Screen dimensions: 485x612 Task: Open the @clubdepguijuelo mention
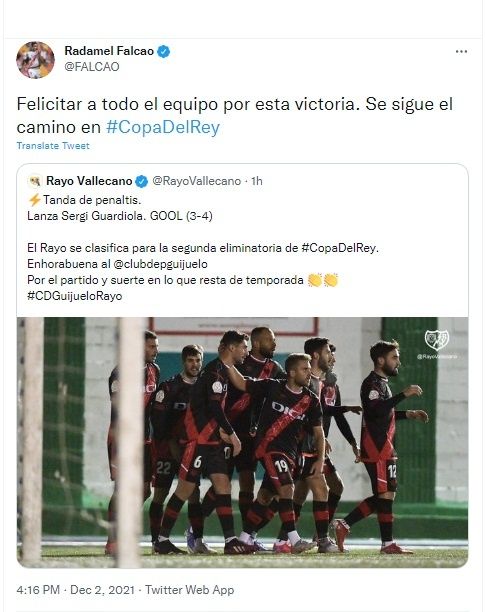tap(160, 264)
